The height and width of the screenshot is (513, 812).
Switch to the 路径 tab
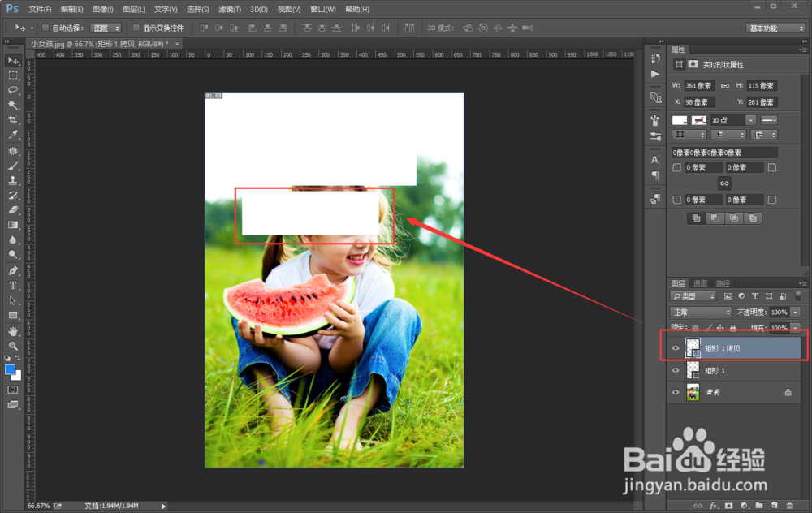tap(723, 283)
